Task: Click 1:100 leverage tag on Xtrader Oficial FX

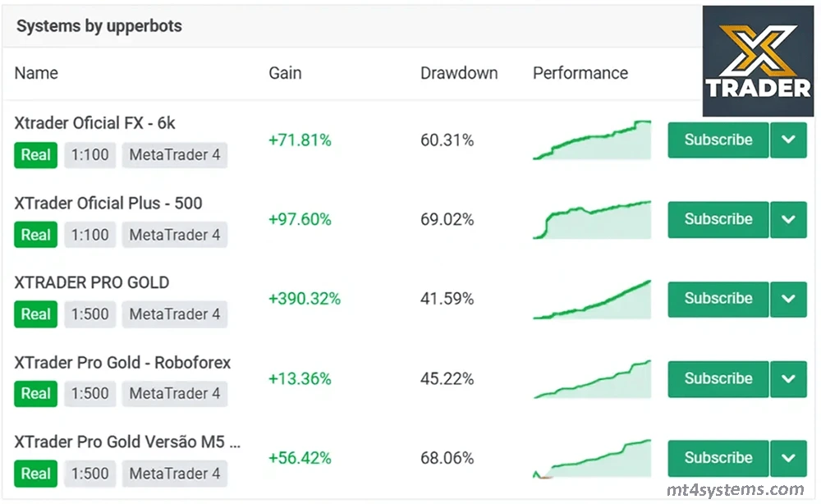Action: point(89,155)
